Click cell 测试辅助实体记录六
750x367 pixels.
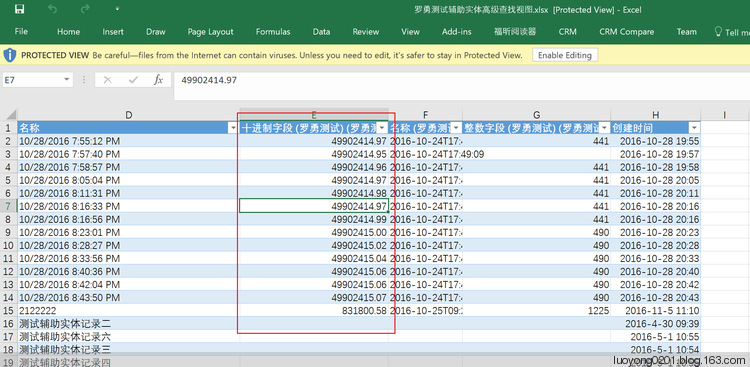pyautogui.click(x=128, y=336)
